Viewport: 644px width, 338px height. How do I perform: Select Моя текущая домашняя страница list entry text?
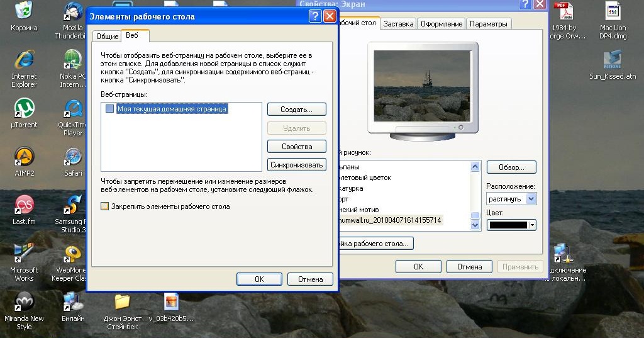pyautogui.click(x=172, y=109)
